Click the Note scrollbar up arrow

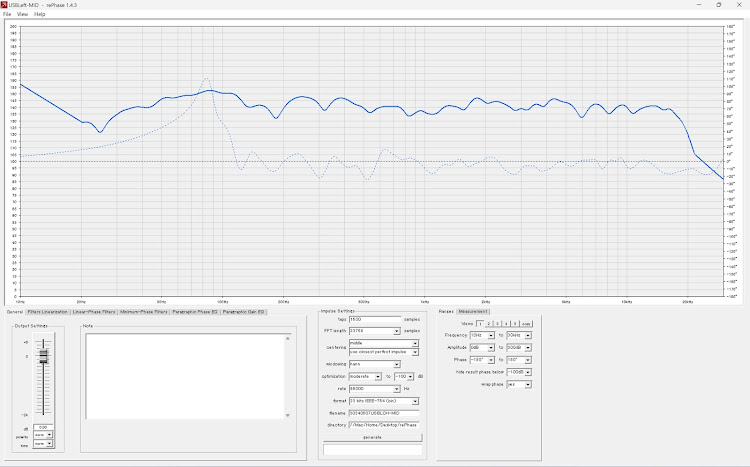287,338
